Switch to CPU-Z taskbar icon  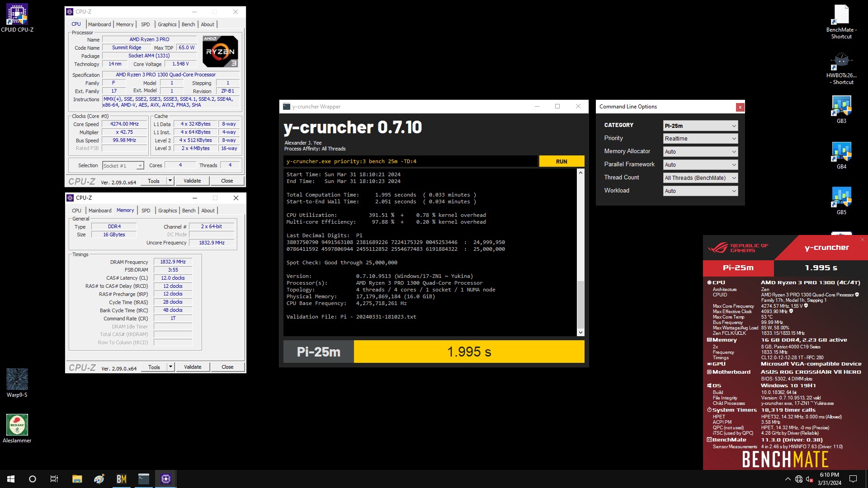coord(166,479)
